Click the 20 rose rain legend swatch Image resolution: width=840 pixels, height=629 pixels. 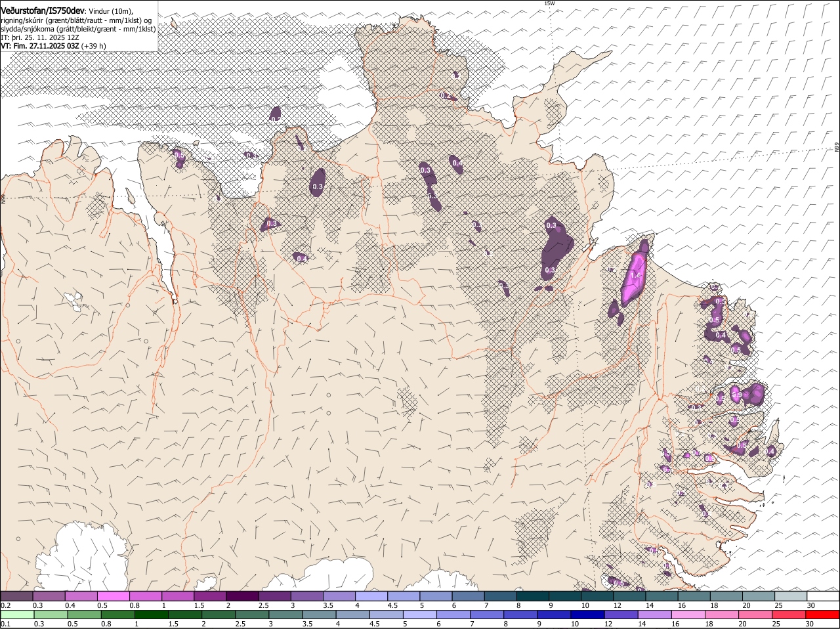pos(755,615)
